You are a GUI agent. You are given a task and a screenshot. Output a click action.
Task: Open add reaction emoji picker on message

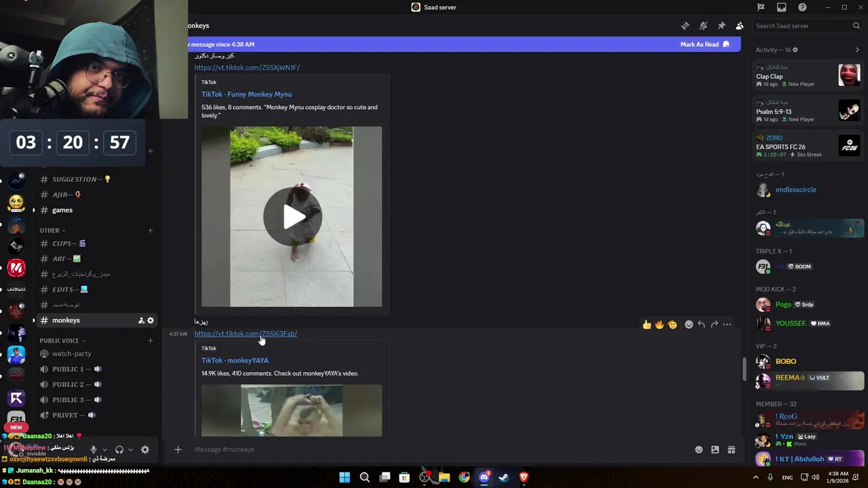coord(689,325)
